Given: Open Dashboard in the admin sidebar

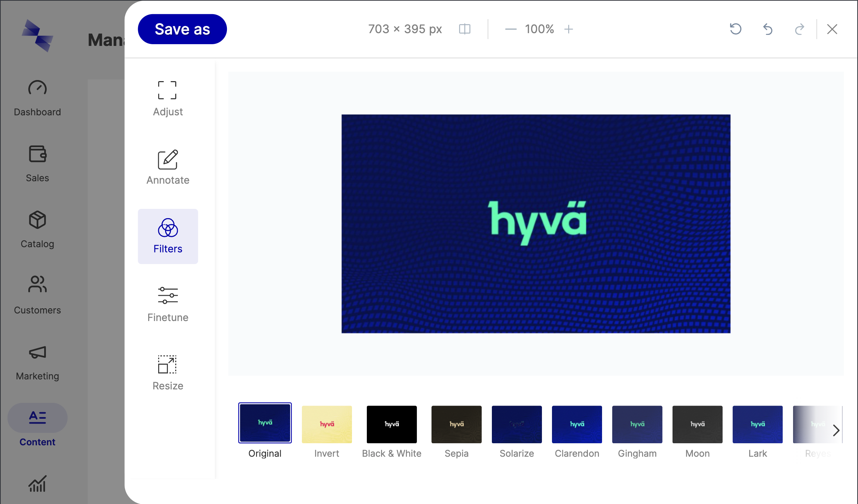Looking at the screenshot, I should [x=37, y=98].
